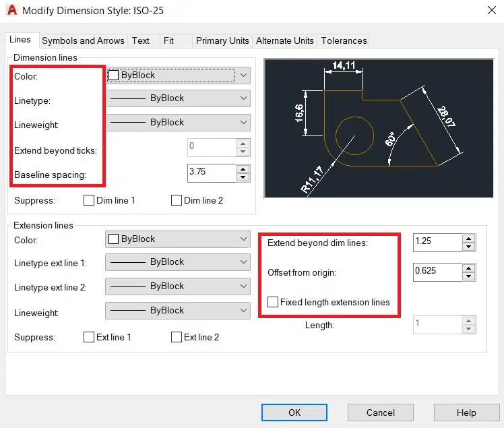
Task: Click the Cancel button
Action: click(381, 412)
